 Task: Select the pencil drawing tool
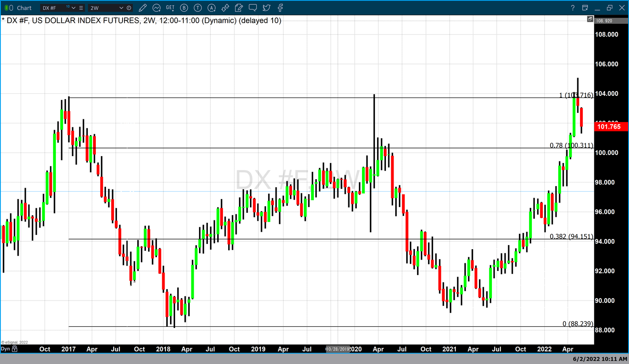click(x=142, y=8)
